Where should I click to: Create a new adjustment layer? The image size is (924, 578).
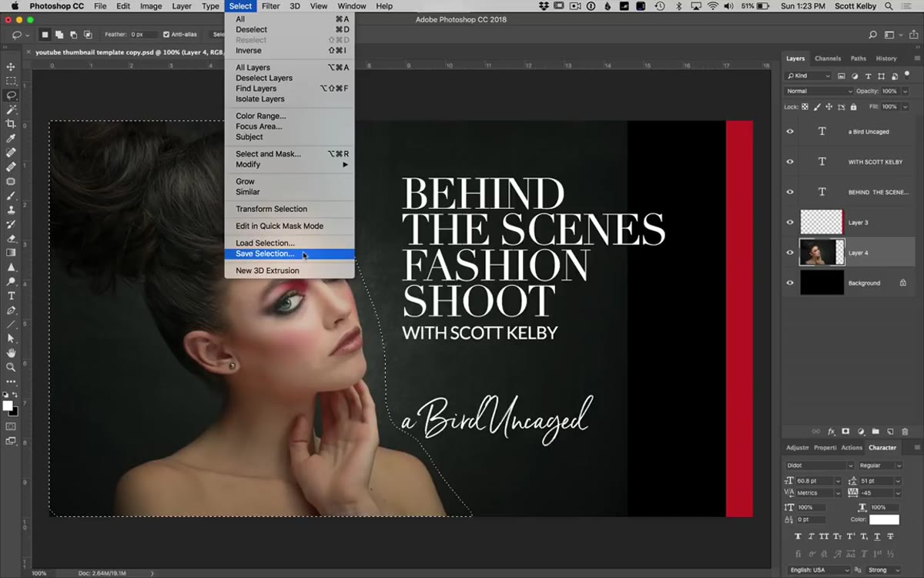860,432
